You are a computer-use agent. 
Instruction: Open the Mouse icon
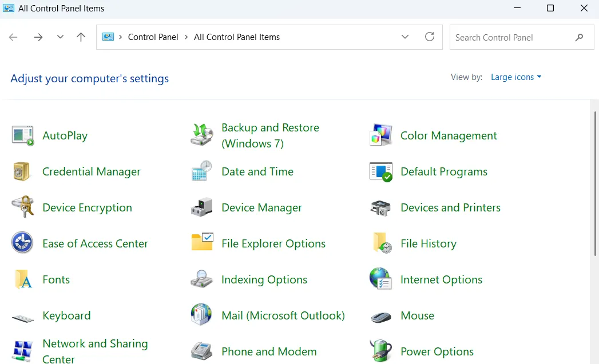tap(380, 315)
